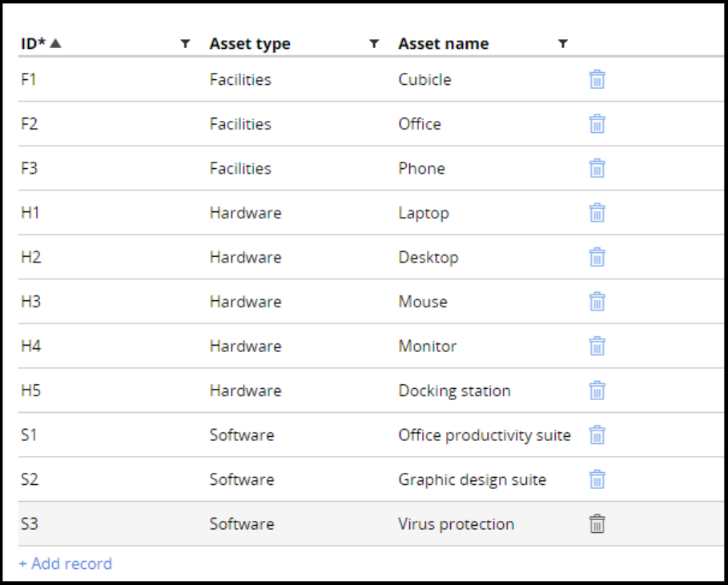Add a new record to table
Viewport: 728px width, 585px height.
tap(66, 563)
